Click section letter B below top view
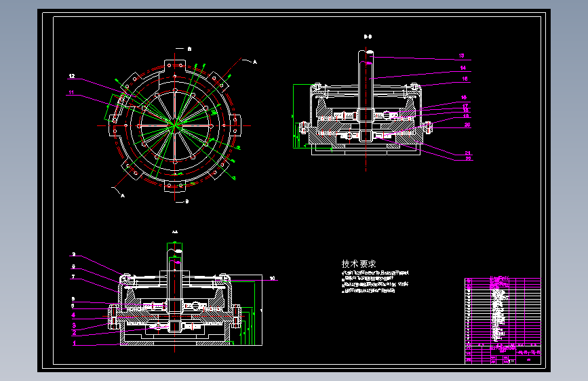This screenshot has width=588, height=381. 187,201
